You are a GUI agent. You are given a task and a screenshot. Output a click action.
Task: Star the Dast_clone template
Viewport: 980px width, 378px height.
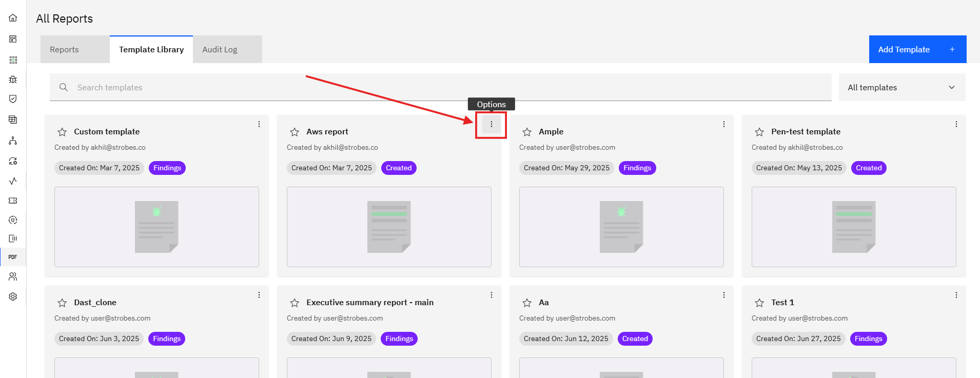coord(62,303)
